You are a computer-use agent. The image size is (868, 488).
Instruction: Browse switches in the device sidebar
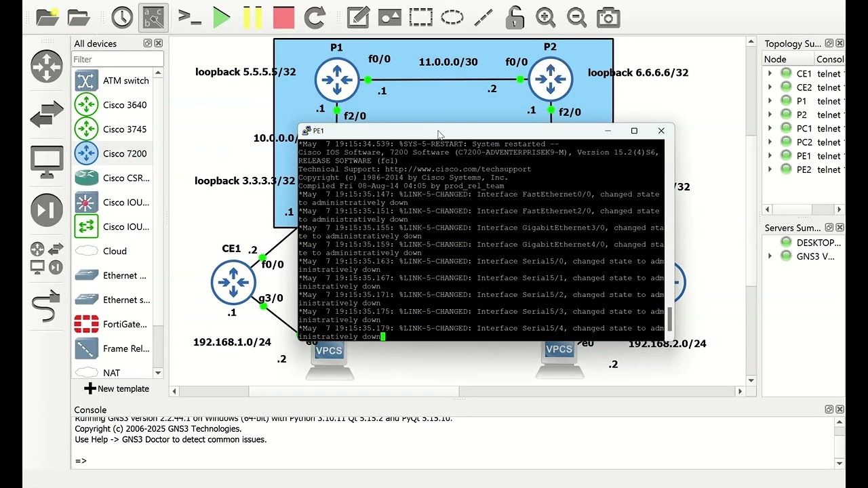tap(47, 115)
